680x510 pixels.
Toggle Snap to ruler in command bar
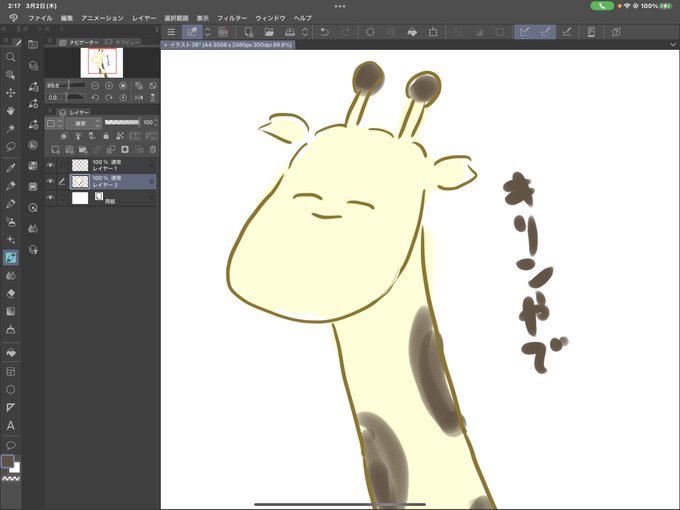[x=524, y=32]
